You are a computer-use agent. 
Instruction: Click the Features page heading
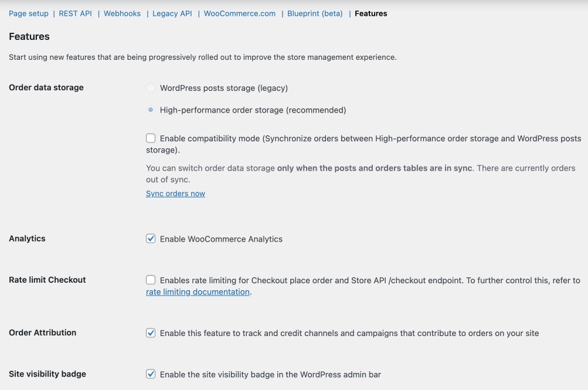pyautogui.click(x=29, y=36)
